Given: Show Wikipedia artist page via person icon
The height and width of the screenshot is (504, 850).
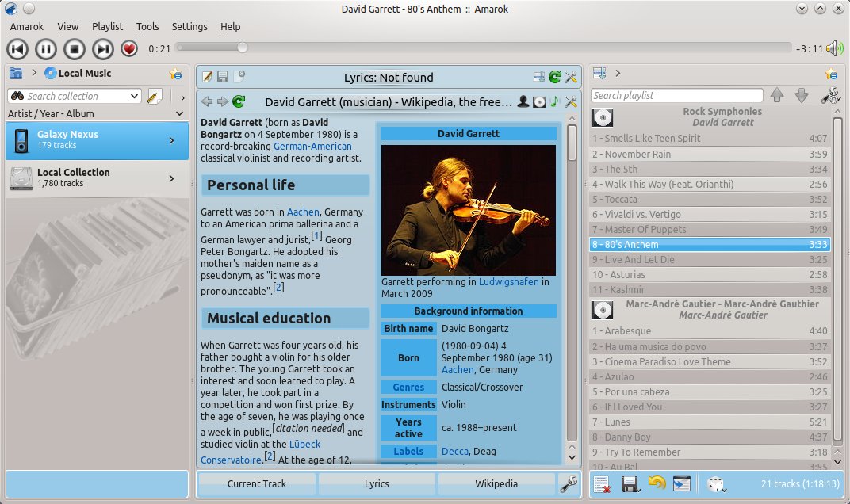Looking at the screenshot, I should coord(523,101).
